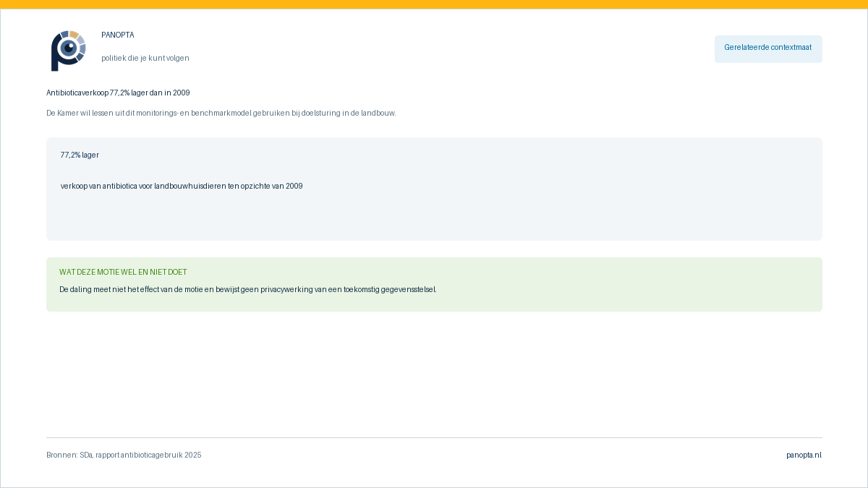Screen dimensions: 868x488
Task: Click the orange banner bar at top
Action: 434,4
